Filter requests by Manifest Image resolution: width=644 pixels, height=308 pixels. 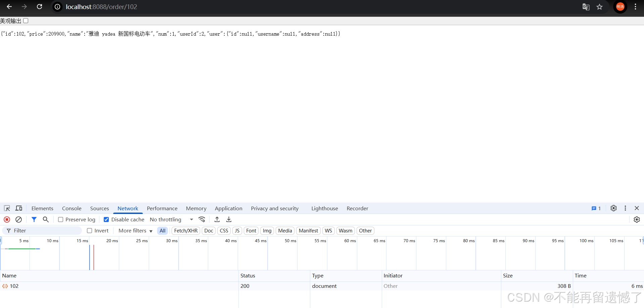pyautogui.click(x=308, y=230)
